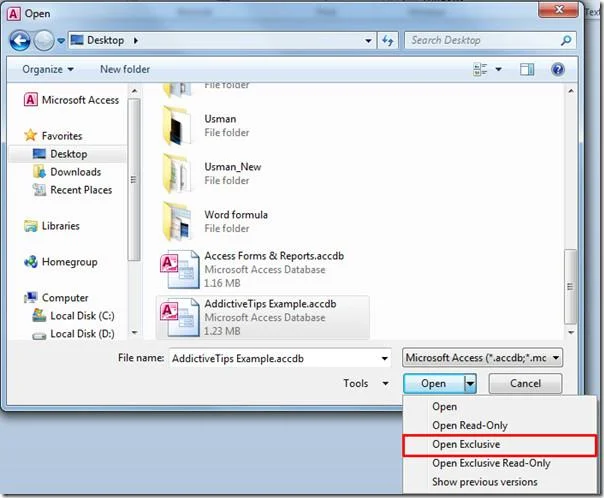Viewport: 604px width, 498px height.
Task: Select the Usman folder icon
Action: tap(177, 126)
